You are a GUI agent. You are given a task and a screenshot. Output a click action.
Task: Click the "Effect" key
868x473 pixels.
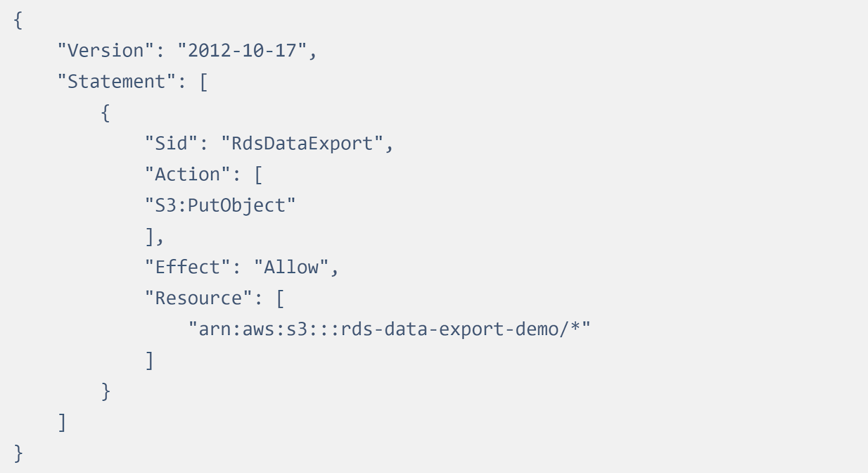coord(188,267)
